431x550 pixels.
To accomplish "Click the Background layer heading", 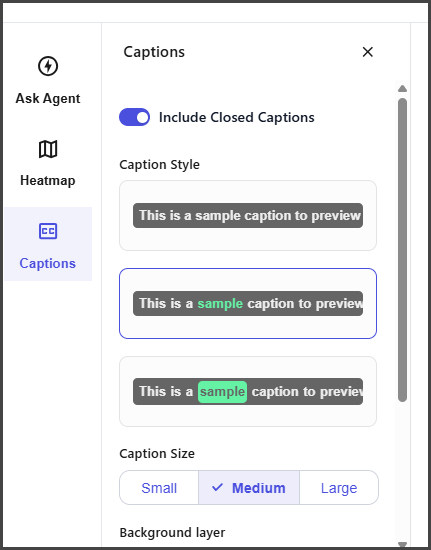I will coord(172,532).
